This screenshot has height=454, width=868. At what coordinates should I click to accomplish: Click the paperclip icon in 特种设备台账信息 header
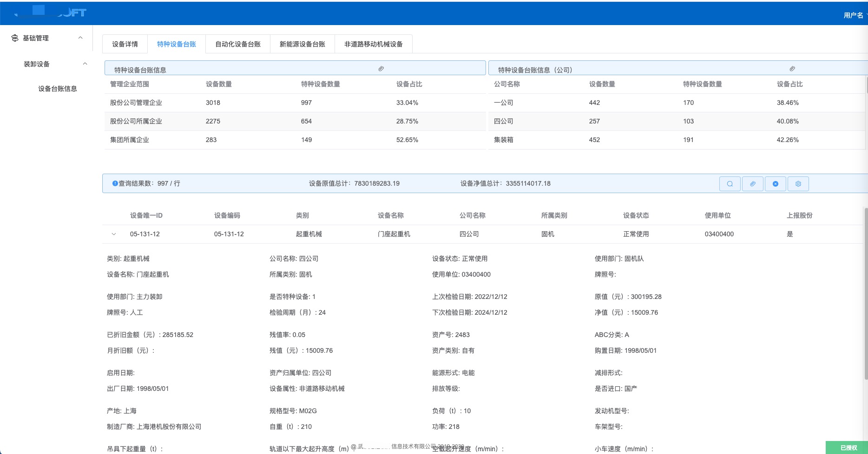point(381,69)
